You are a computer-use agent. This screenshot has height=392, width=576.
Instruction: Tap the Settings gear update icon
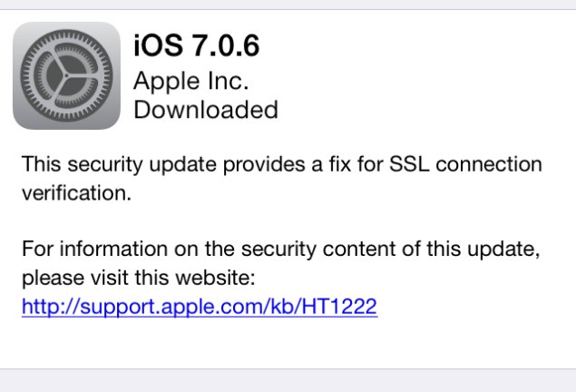66,75
